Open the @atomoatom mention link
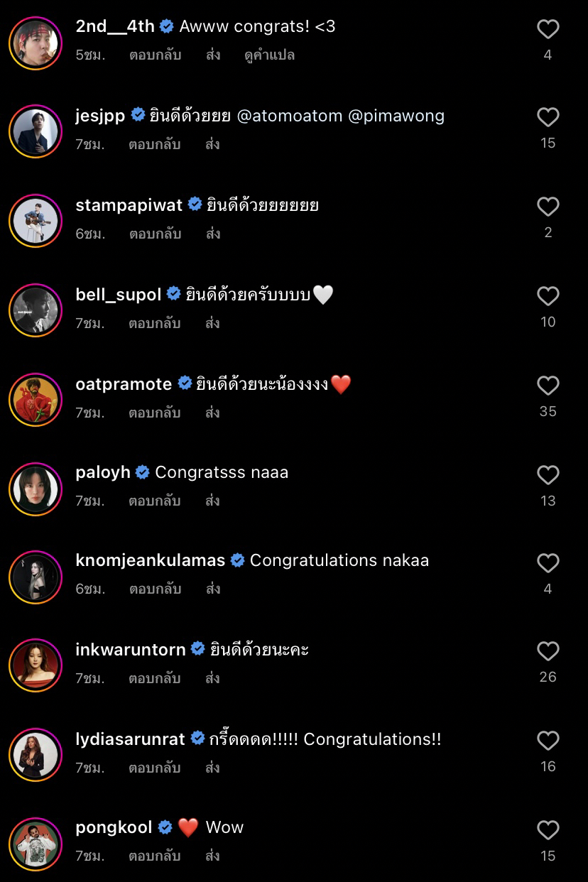This screenshot has width=588, height=882. point(289,116)
